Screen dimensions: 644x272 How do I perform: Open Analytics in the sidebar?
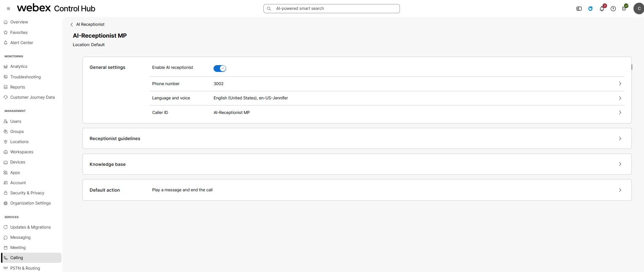tap(19, 66)
